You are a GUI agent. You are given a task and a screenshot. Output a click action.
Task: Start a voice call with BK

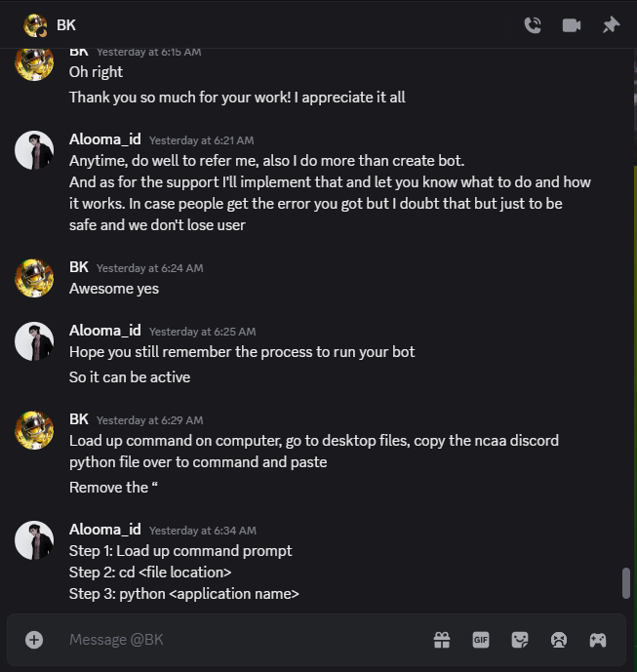pyautogui.click(x=533, y=25)
